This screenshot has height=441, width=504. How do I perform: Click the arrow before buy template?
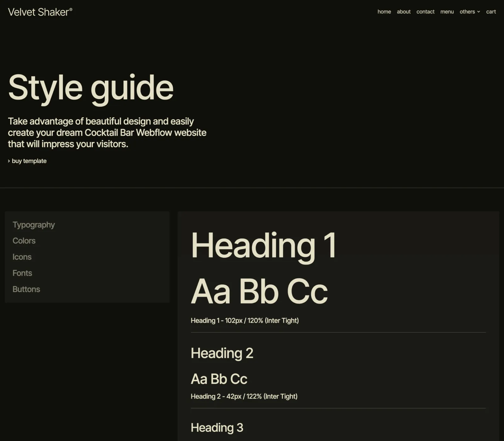[x=9, y=161]
